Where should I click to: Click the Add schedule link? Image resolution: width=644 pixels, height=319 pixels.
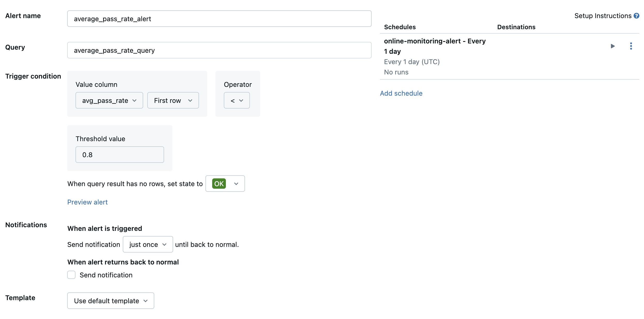tap(401, 93)
